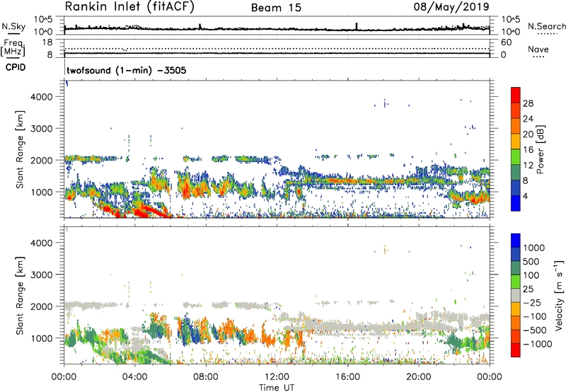The width and height of the screenshot is (566, 392).
Task: Click the 'Freq. [MHz]' axis label
Action: tap(13, 48)
